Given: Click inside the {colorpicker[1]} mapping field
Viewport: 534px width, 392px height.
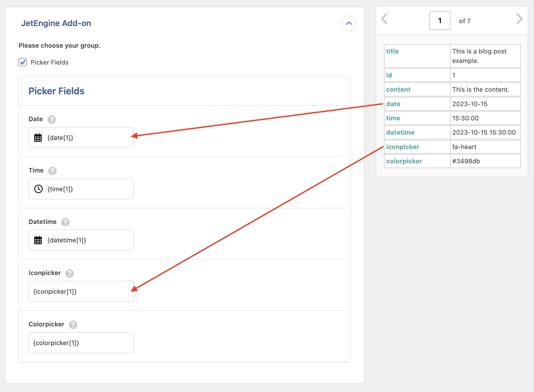Looking at the screenshot, I should pos(81,343).
